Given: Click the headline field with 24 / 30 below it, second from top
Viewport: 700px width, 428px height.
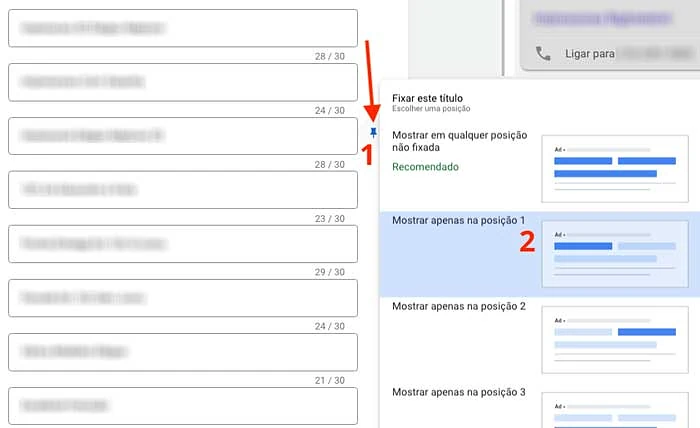Looking at the screenshot, I should click(x=183, y=82).
